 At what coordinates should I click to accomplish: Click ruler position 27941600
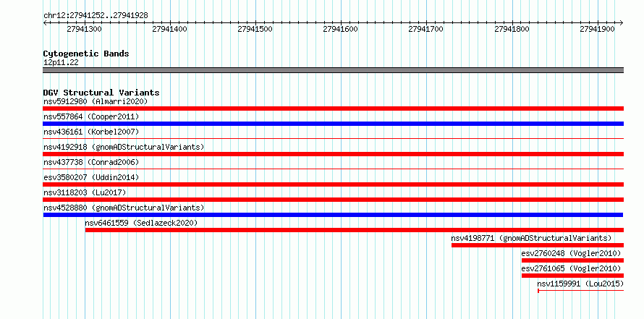[x=341, y=29]
